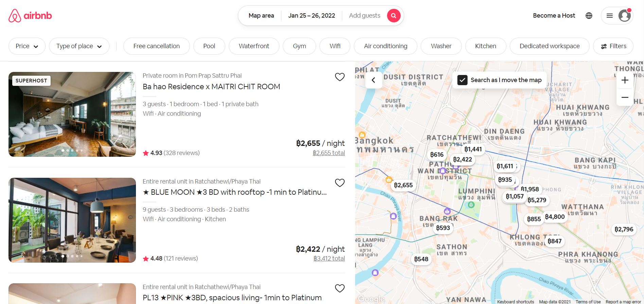Expand the Price dropdown
The width and height of the screenshot is (644, 304).
coord(27,46)
